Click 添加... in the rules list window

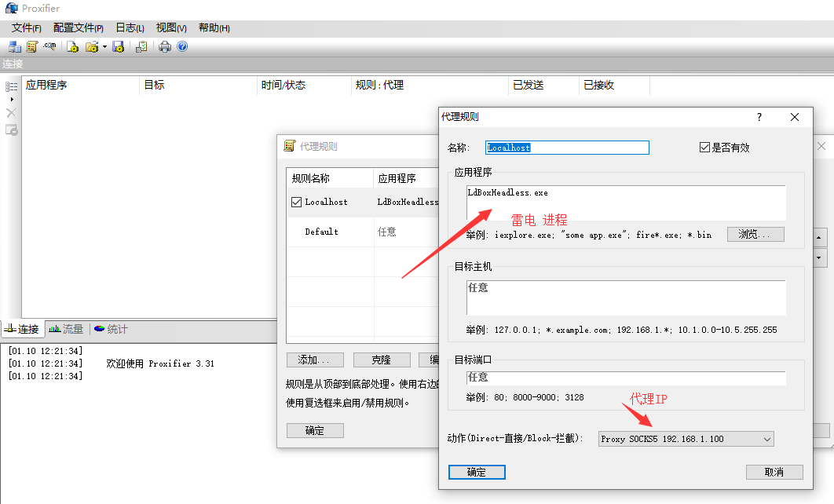pos(315,360)
